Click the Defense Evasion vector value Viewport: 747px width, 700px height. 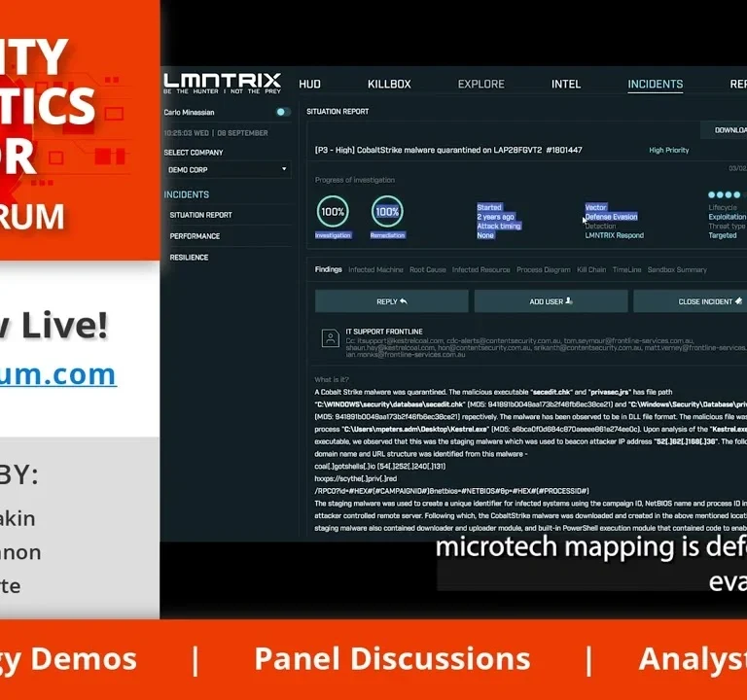pos(611,217)
